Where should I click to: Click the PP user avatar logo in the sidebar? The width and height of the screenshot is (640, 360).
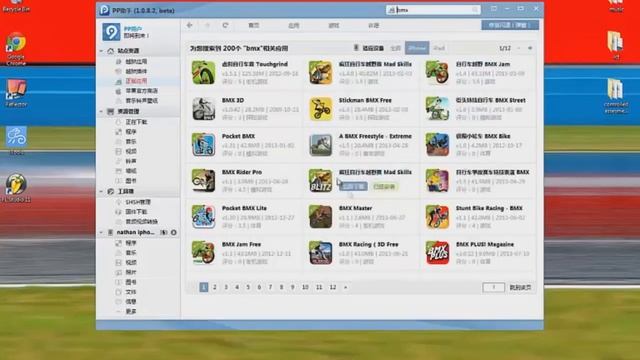coord(111,32)
